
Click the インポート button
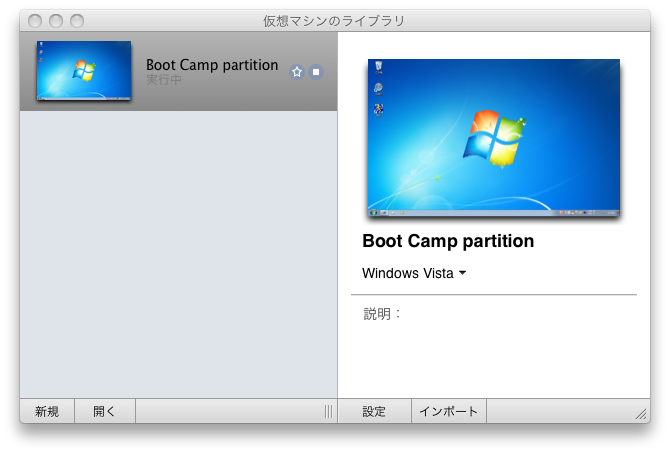point(449,411)
